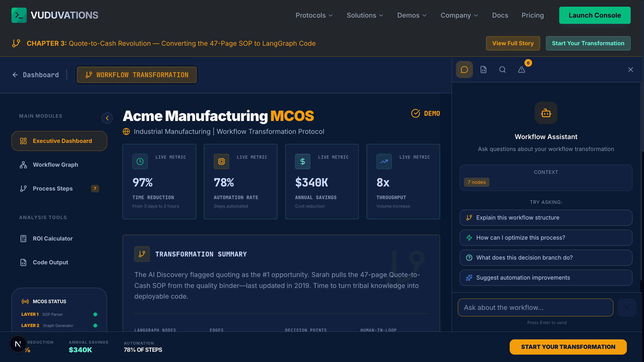Image resolution: width=644 pixels, height=362 pixels.
Task: Collapse the sidebar with the chevron button
Action: [x=107, y=118]
